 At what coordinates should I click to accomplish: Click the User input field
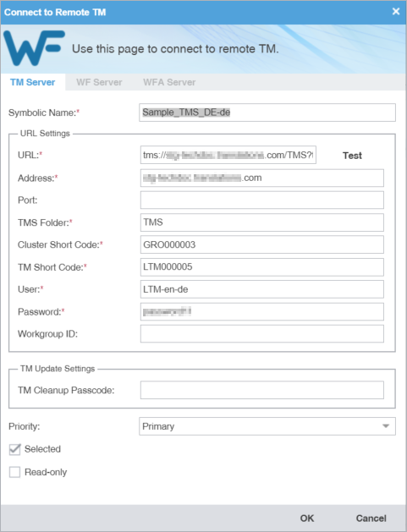pos(262,289)
